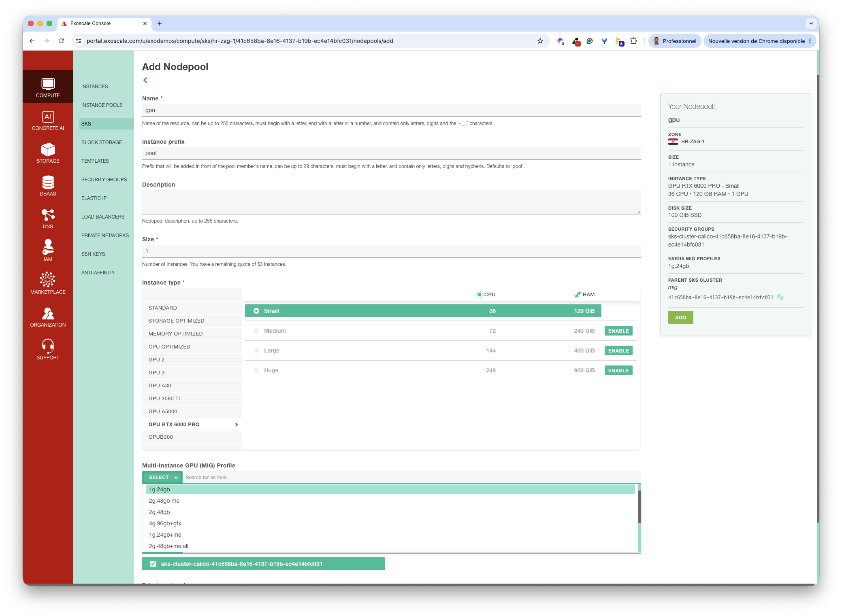Select the GPUB300 instance family
Viewport: 842px width, 616px height.
click(192, 437)
